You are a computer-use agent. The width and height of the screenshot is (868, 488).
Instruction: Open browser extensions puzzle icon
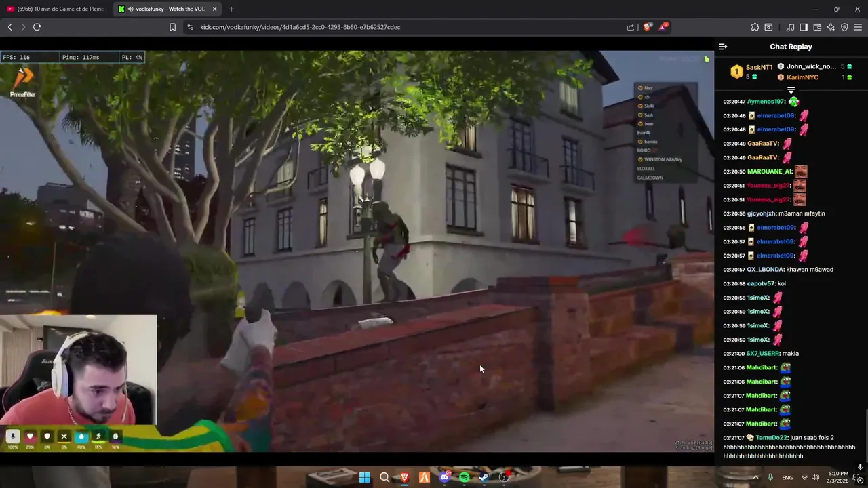click(x=755, y=27)
